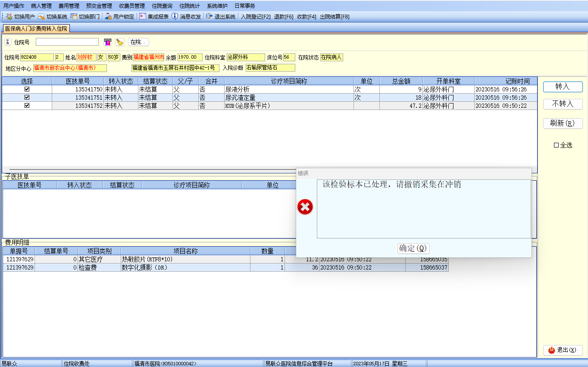Open the 收费员管理 menu

132,6
